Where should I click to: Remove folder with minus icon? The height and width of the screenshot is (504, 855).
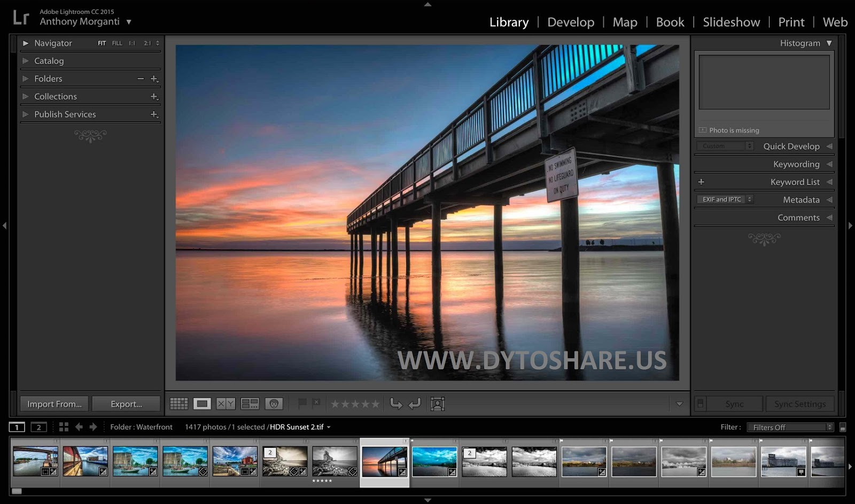[141, 79]
